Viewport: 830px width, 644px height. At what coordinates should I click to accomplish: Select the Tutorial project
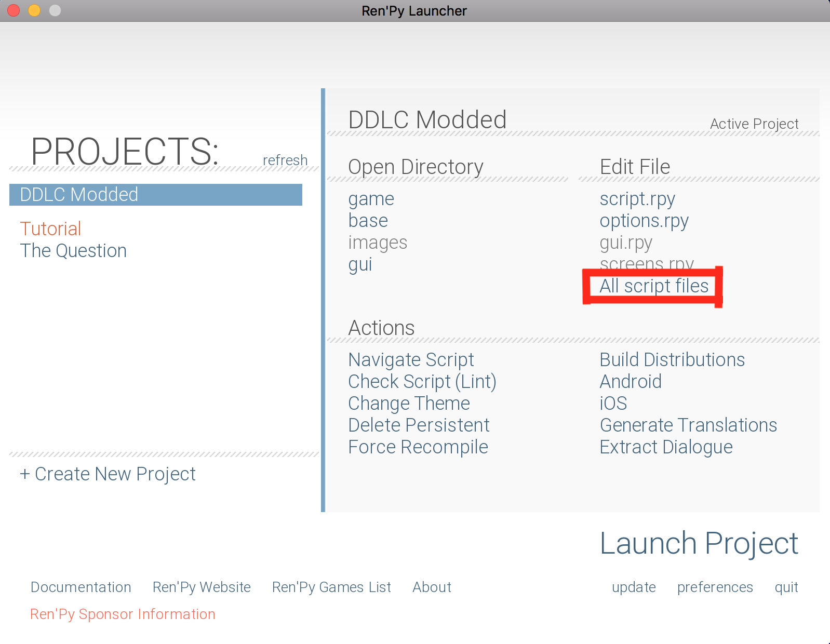[50, 229]
